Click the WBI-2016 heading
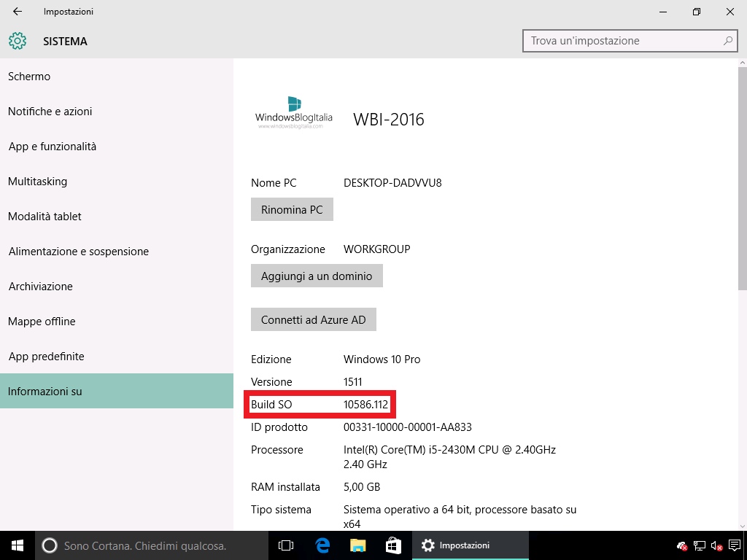 [x=389, y=119]
